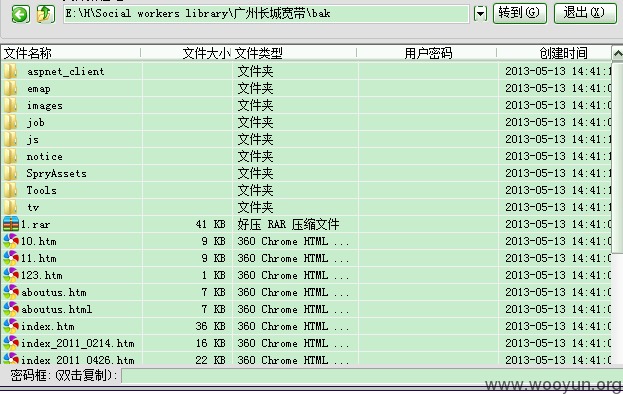Click the 22 KB size cell
The width and height of the screenshot is (623, 394).
(x=211, y=360)
